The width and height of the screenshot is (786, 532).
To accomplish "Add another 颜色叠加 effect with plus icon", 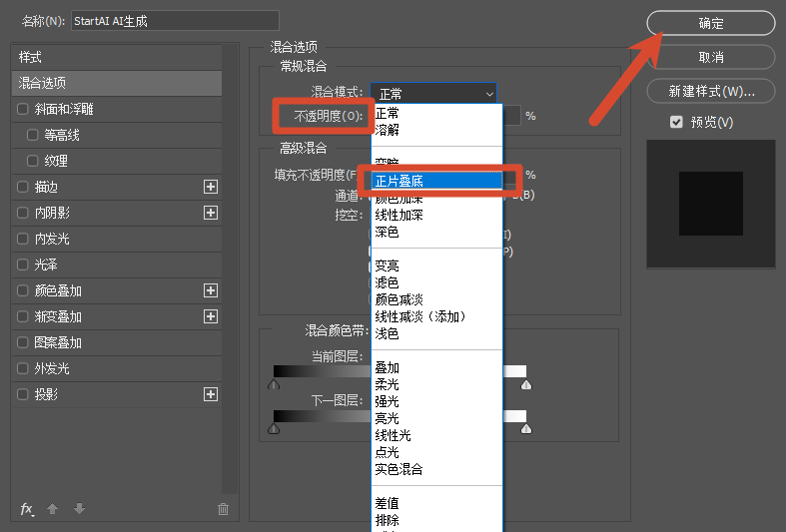I will 211,290.
